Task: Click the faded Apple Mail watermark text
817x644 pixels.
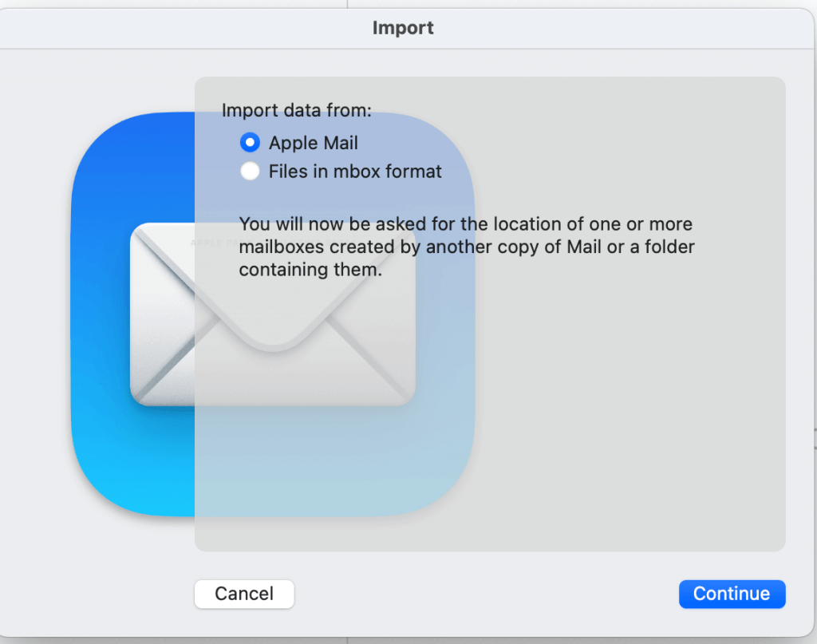Action: point(215,243)
